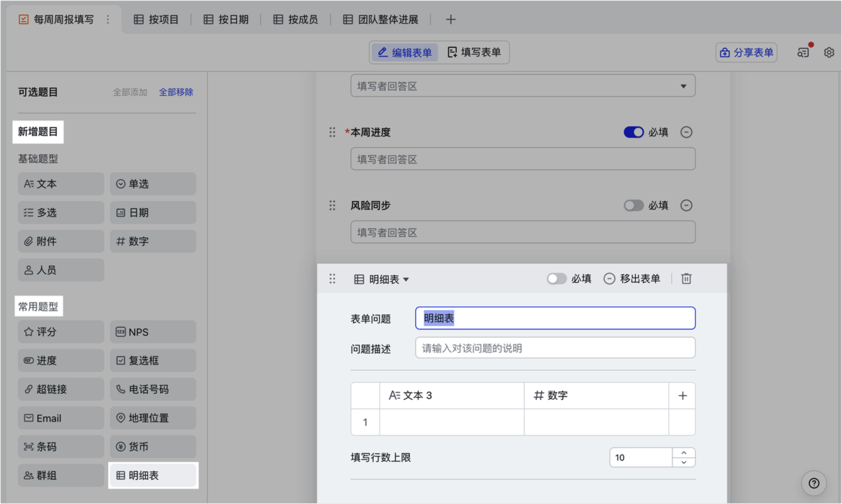Click 分享表单 button

[x=746, y=52]
